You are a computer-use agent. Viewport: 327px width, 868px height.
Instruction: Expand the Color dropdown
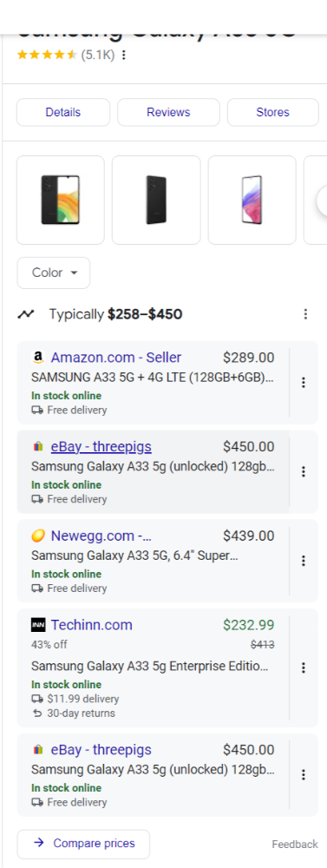54,273
